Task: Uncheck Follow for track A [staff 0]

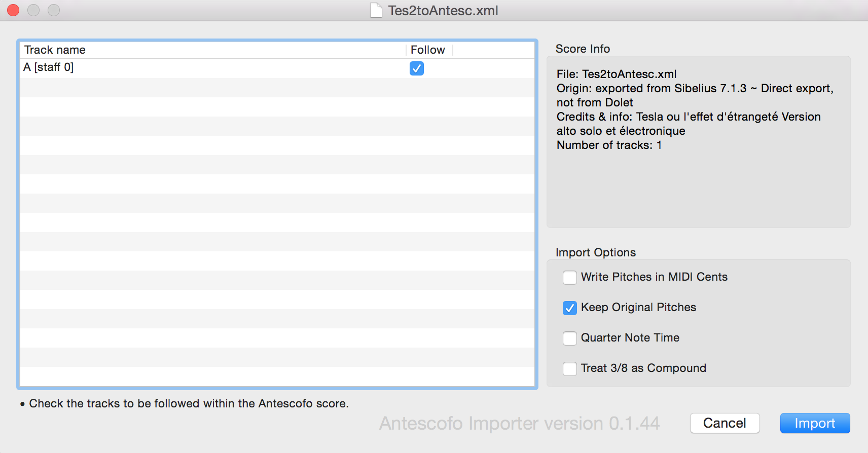Action: click(417, 68)
